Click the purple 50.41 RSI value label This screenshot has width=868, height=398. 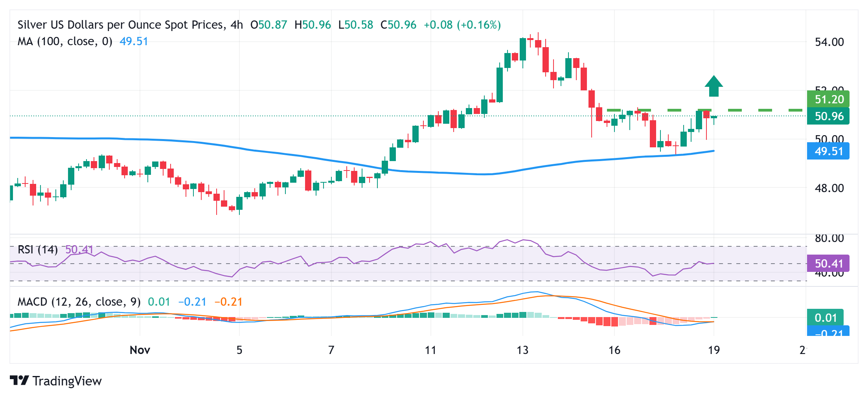coord(828,264)
